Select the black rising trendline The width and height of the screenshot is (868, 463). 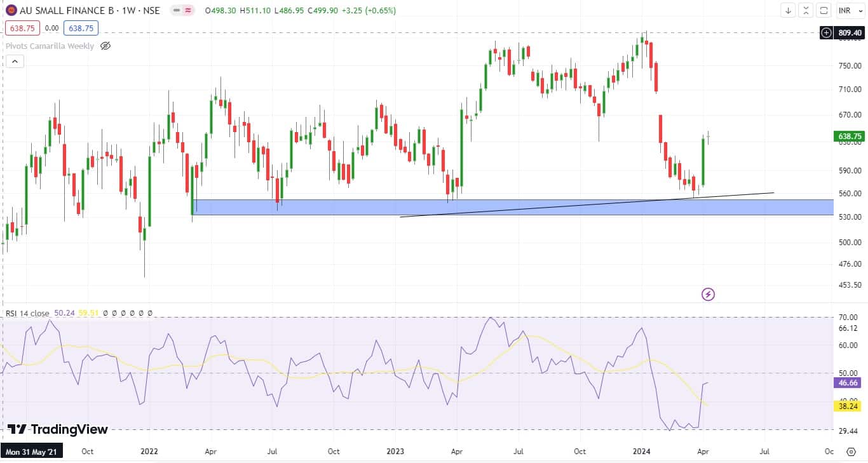click(587, 205)
